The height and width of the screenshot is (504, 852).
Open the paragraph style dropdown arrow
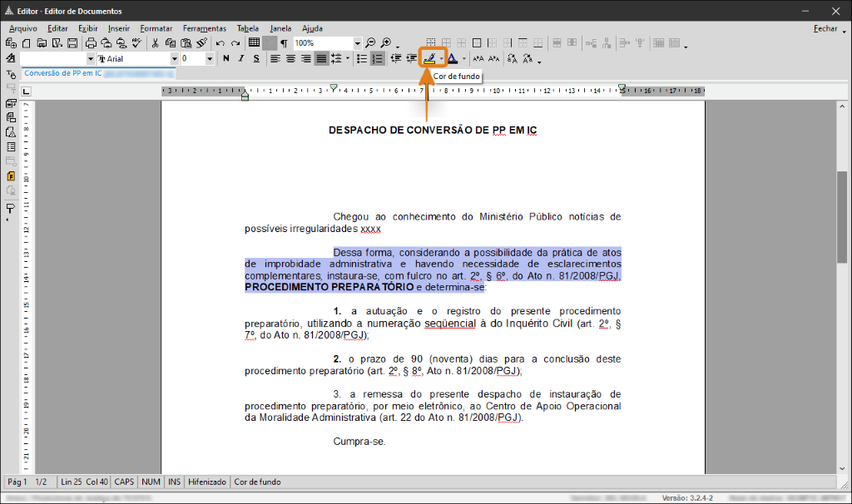tap(90, 59)
